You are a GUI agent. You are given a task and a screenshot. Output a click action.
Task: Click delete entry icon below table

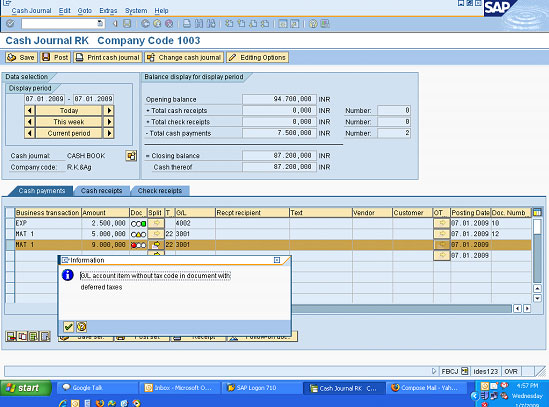[x=11, y=337]
